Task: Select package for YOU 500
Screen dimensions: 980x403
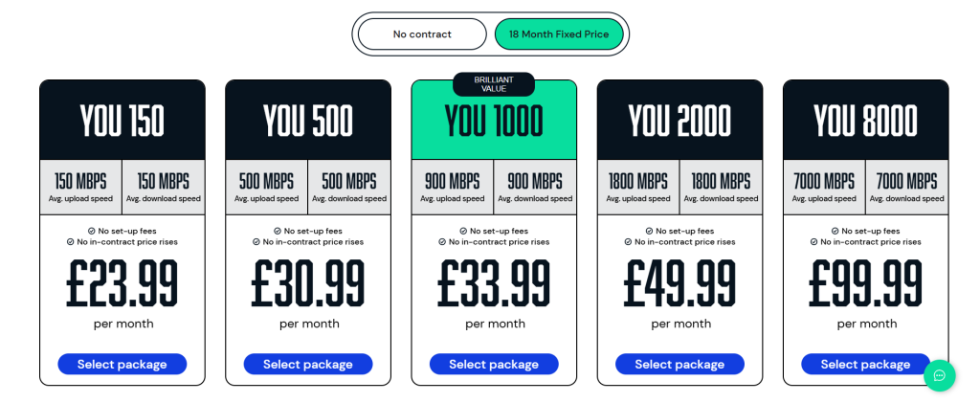Action: 308,365
